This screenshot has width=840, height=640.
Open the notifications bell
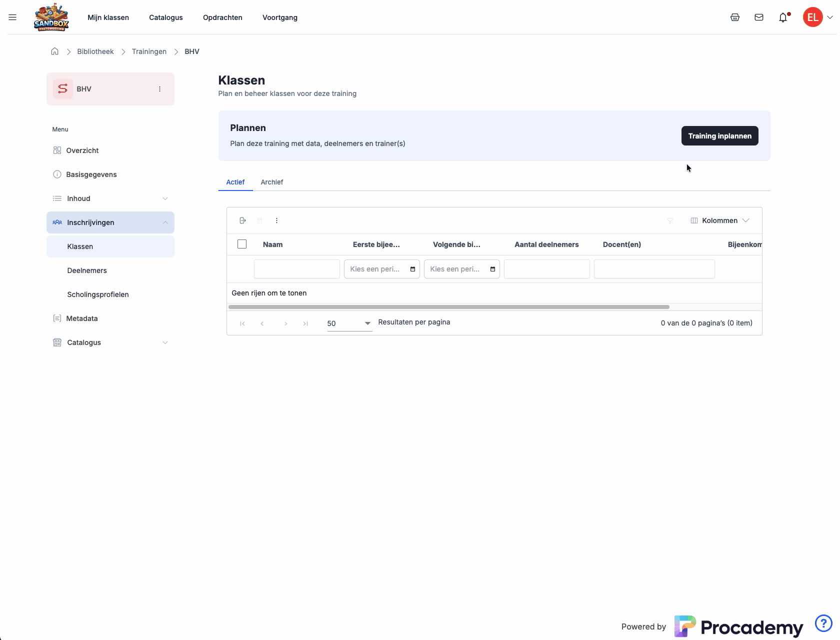[x=783, y=18]
